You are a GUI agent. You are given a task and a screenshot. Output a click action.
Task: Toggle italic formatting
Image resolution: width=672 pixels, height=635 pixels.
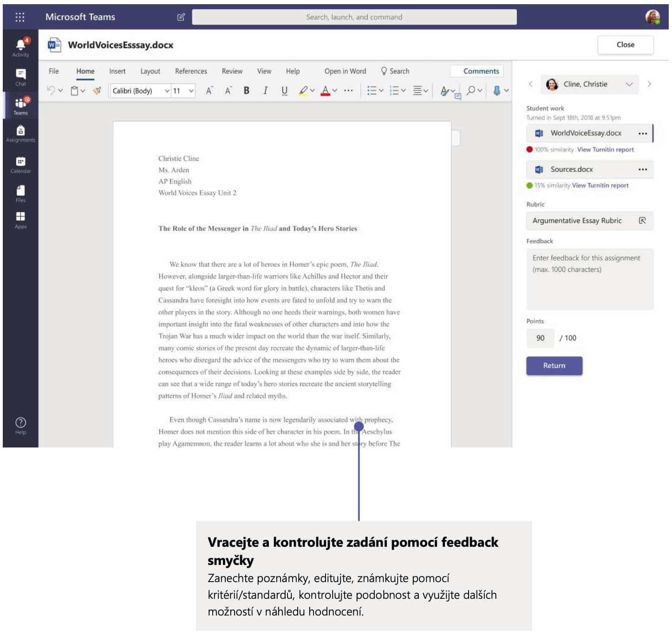coord(265,91)
